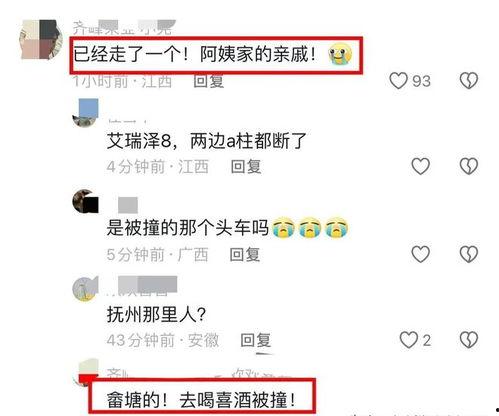Tap broken heart on the 安徽 comment
Viewport: 499px width, 416px height.
pyautogui.click(x=469, y=340)
